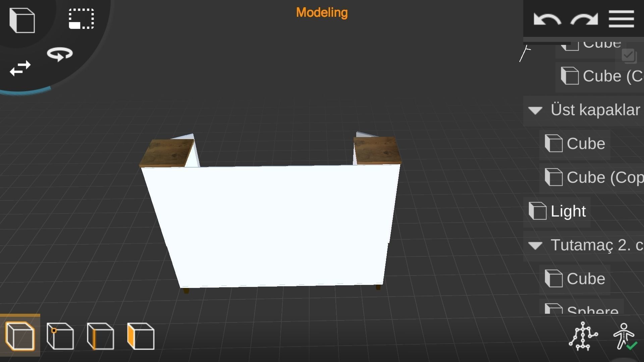Redo the last action
This screenshot has width=644, height=362.
coord(584,19)
